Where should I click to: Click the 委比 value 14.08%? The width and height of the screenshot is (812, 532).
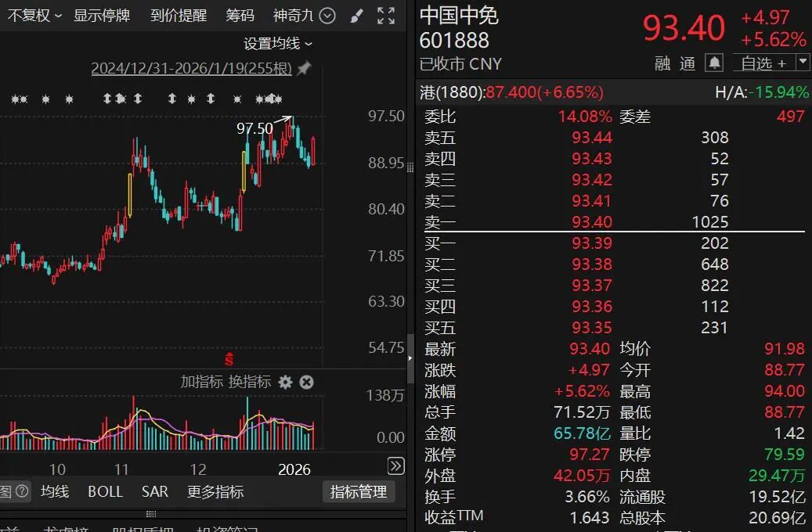[x=585, y=117]
